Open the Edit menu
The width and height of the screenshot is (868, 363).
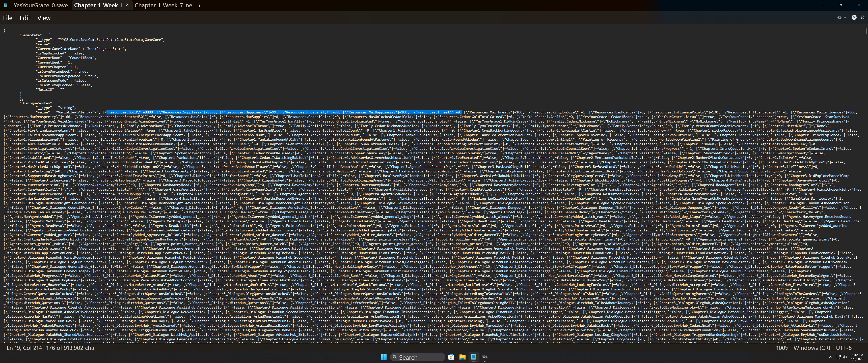[x=24, y=18]
